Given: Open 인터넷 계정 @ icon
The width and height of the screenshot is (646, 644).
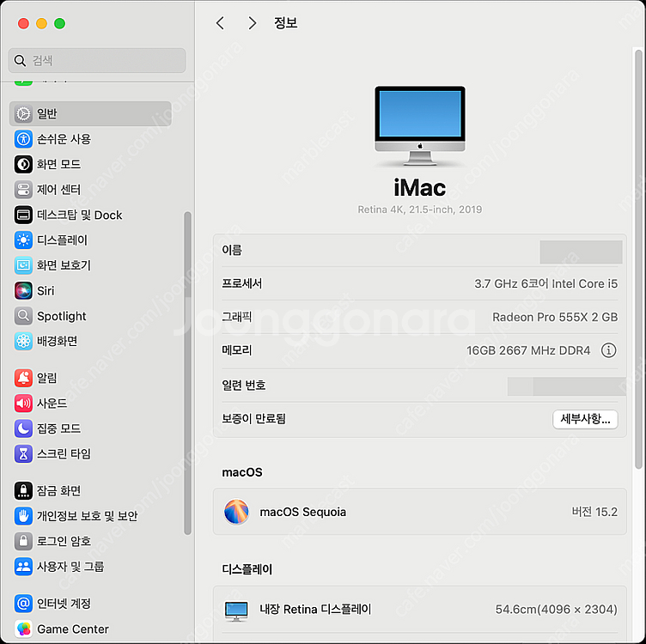Looking at the screenshot, I should pos(23,604).
